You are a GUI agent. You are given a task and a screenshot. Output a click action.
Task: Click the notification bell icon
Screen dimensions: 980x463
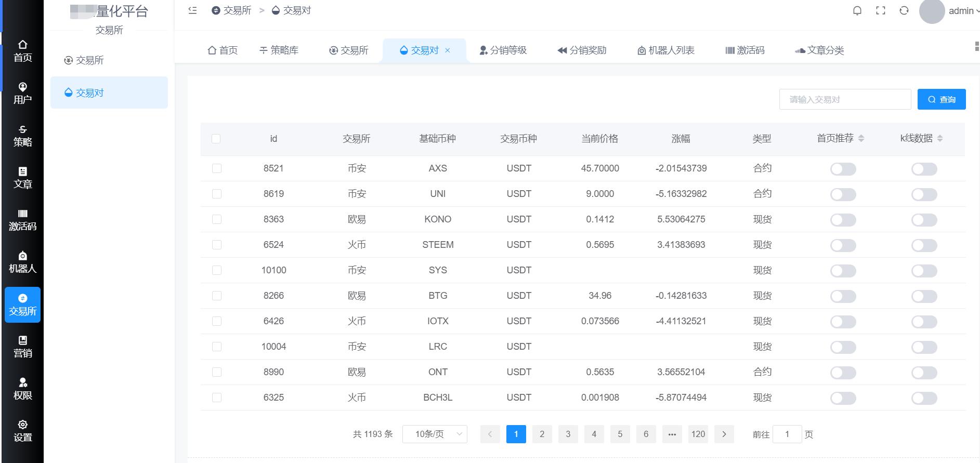click(857, 11)
